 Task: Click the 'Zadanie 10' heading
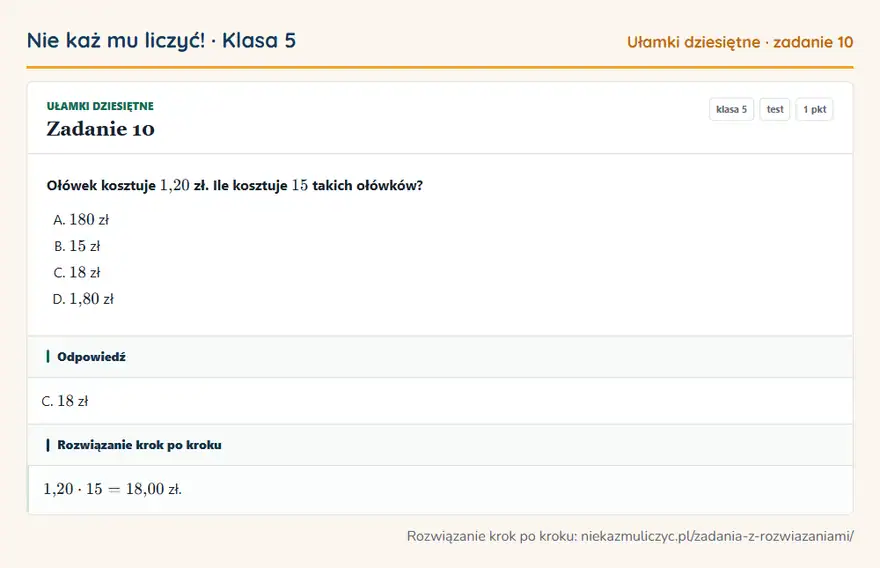pyautogui.click(x=100, y=129)
